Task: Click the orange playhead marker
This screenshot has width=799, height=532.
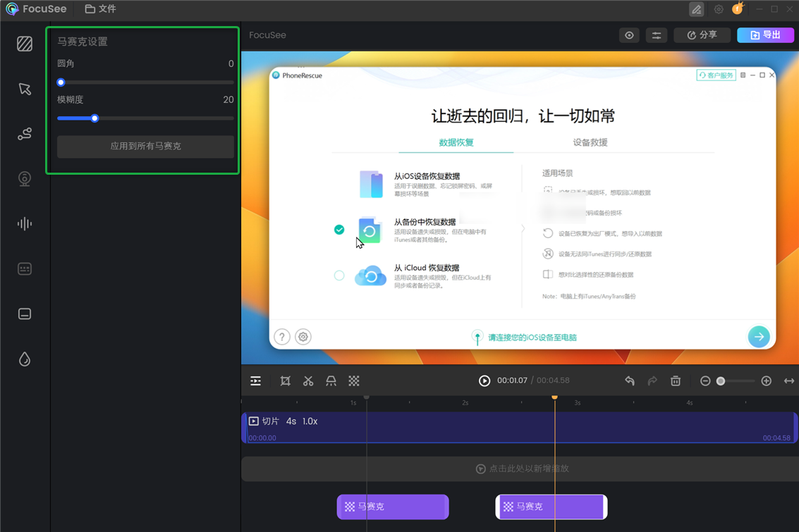Action: click(x=554, y=397)
